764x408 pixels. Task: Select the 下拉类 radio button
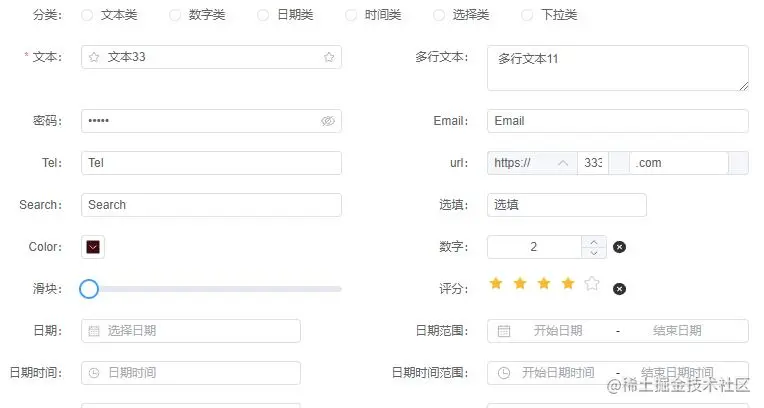(x=527, y=15)
